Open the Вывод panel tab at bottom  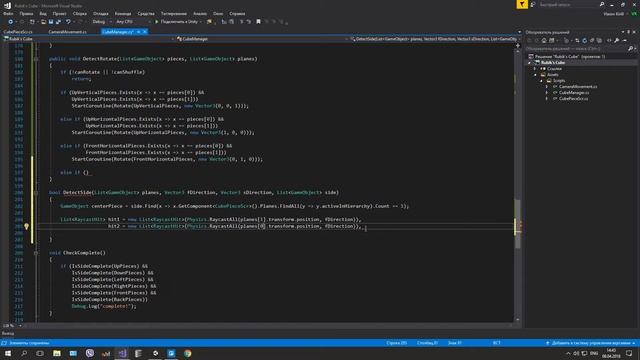pyautogui.click(x=8, y=333)
